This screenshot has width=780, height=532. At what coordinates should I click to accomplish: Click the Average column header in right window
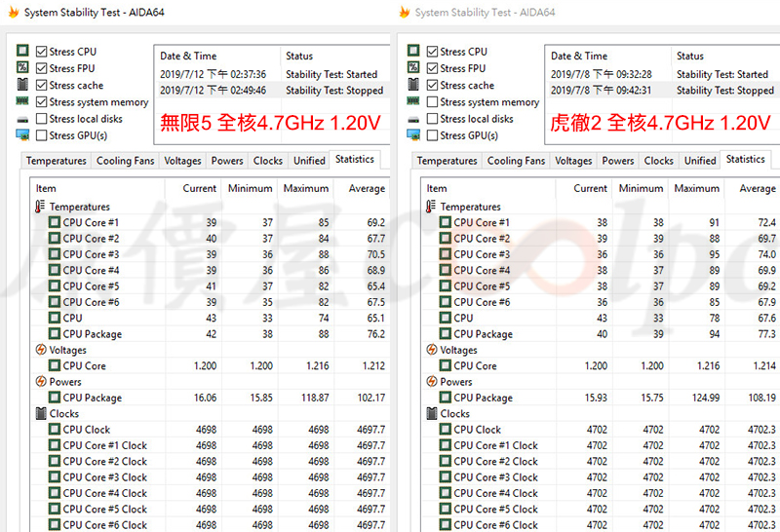click(x=757, y=188)
